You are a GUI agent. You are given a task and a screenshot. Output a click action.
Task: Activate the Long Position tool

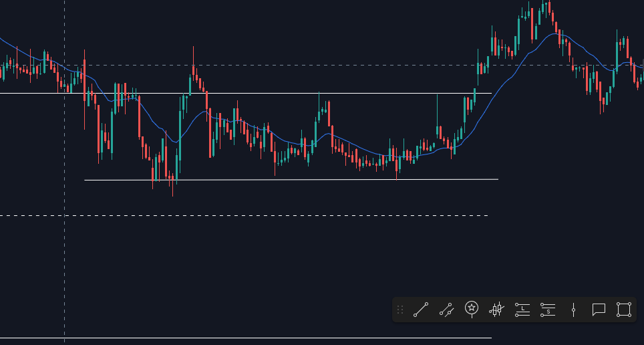click(522, 310)
